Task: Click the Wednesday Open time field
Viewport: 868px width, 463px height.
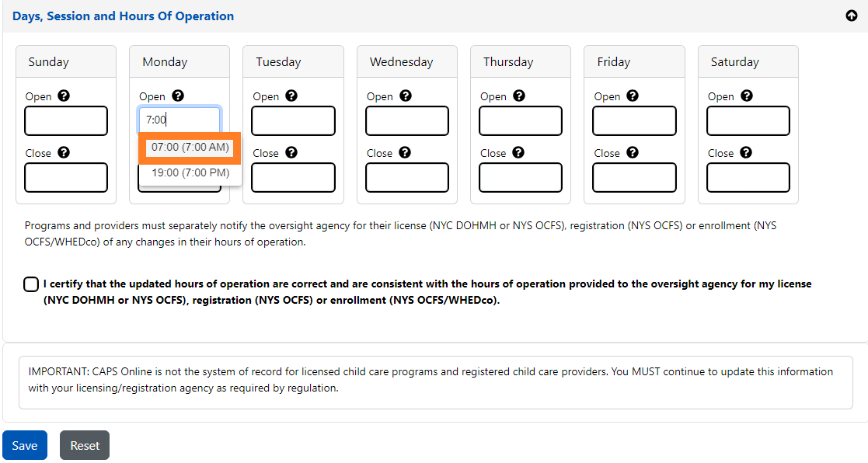Action: [407, 121]
